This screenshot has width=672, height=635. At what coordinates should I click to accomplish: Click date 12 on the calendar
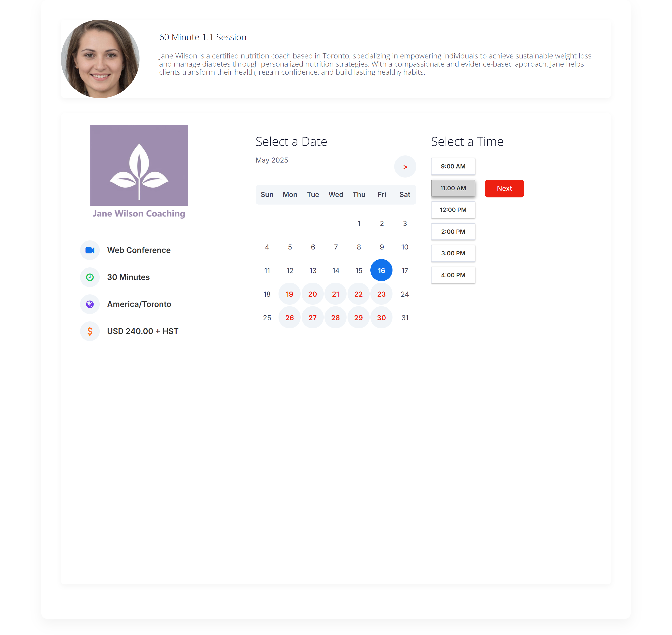[290, 271]
